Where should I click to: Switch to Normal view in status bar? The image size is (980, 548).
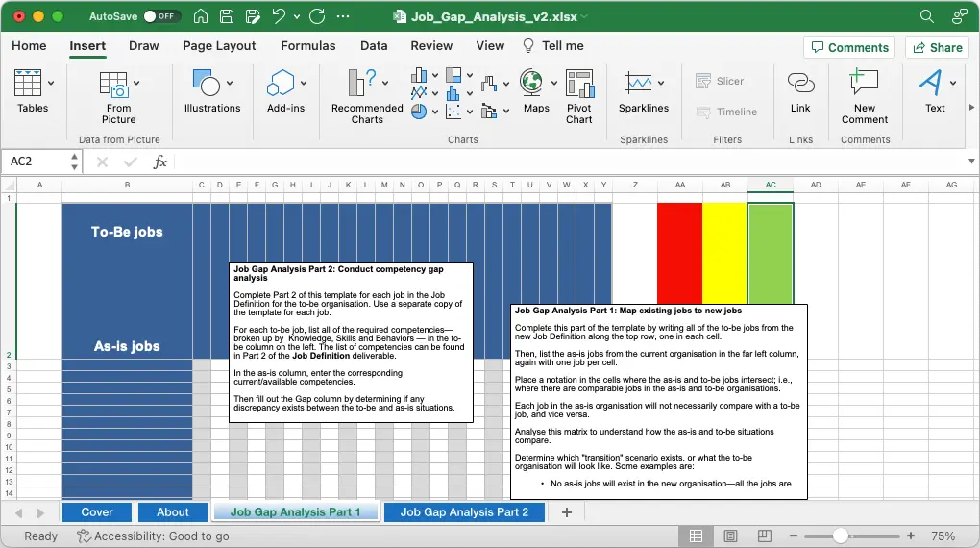(696, 536)
